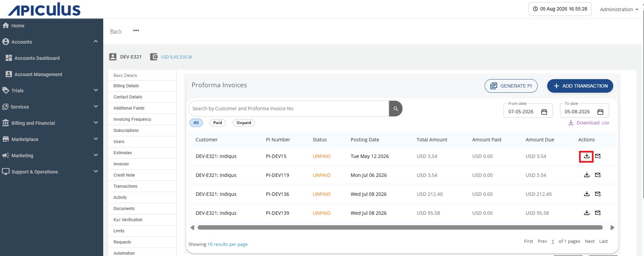Screen dimensions: 644x256
Task: Click the To date field 05-08-2026
Action: (x=584, y=111)
